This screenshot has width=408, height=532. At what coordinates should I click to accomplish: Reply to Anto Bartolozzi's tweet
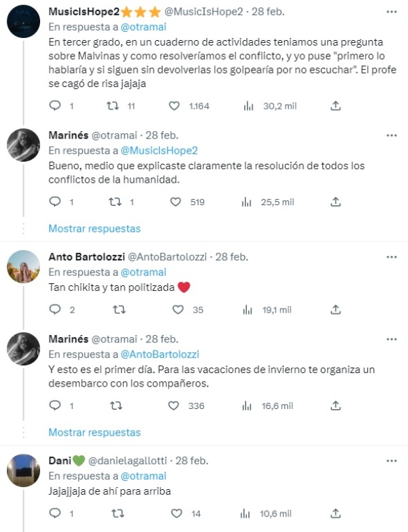56,309
